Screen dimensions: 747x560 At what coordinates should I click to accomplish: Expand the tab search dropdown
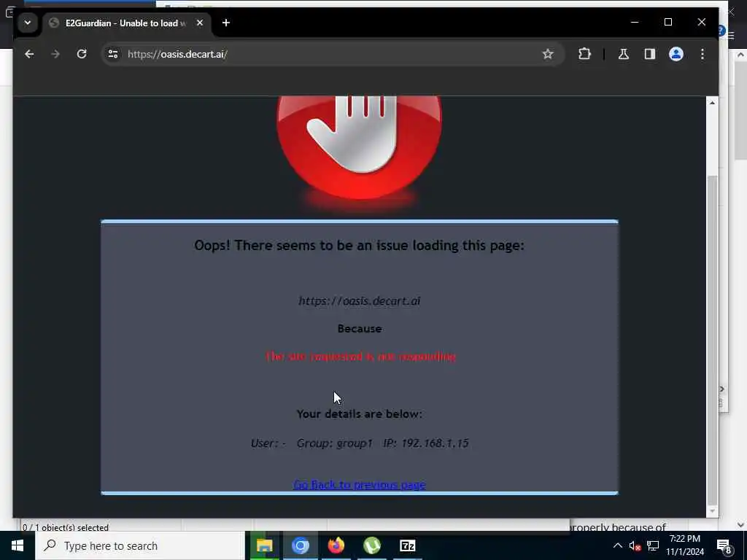pyautogui.click(x=28, y=23)
